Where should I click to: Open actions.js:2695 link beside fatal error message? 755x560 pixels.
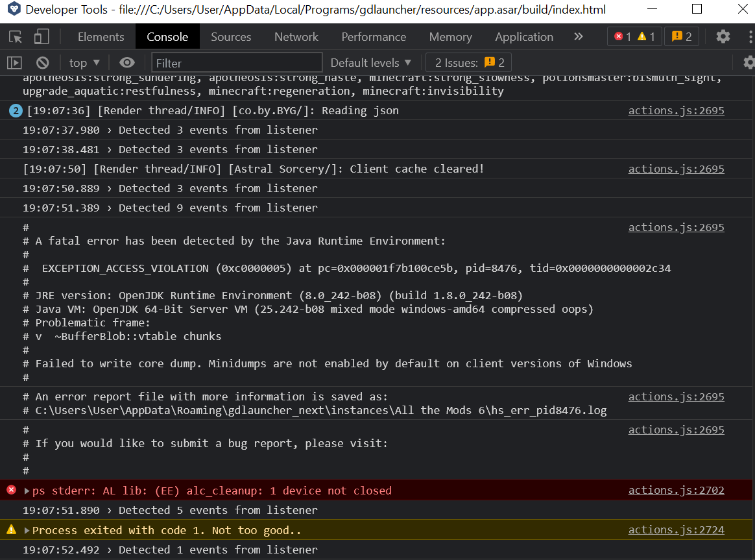(x=676, y=227)
